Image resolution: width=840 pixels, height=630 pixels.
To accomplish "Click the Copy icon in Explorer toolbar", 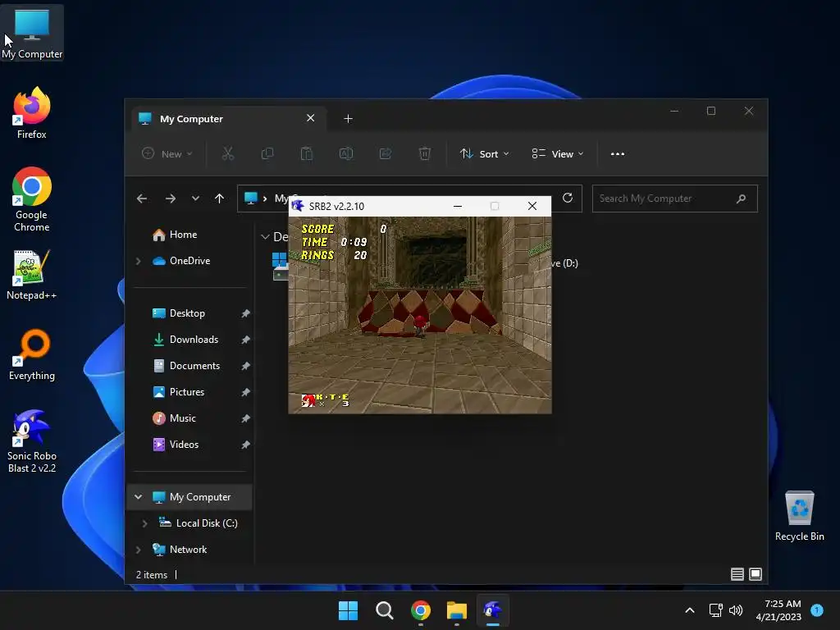I will [x=267, y=153].
